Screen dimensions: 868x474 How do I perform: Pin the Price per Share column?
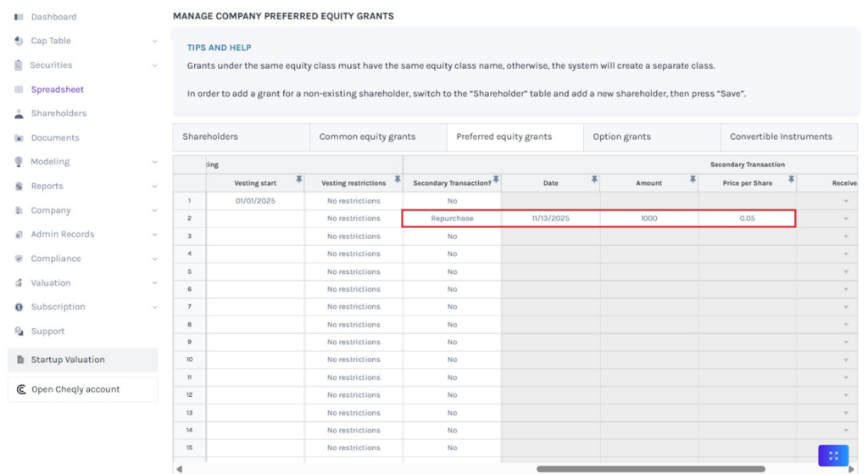tap(791, 180)
